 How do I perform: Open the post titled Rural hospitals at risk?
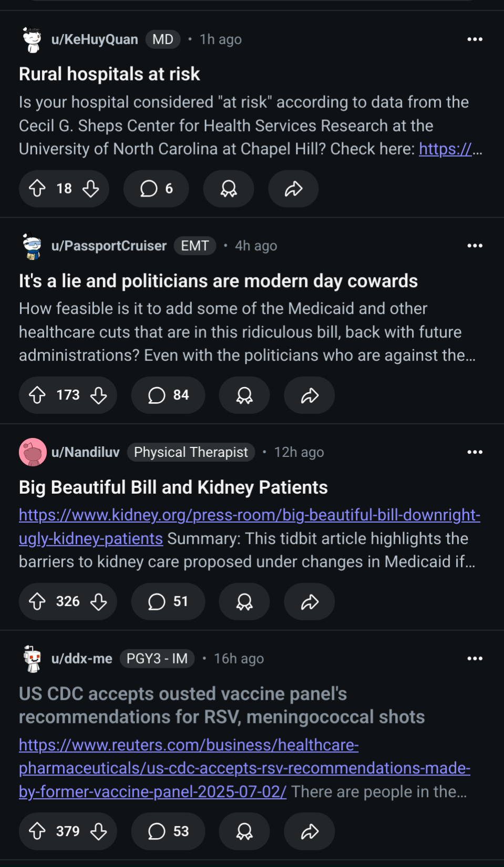109,74
